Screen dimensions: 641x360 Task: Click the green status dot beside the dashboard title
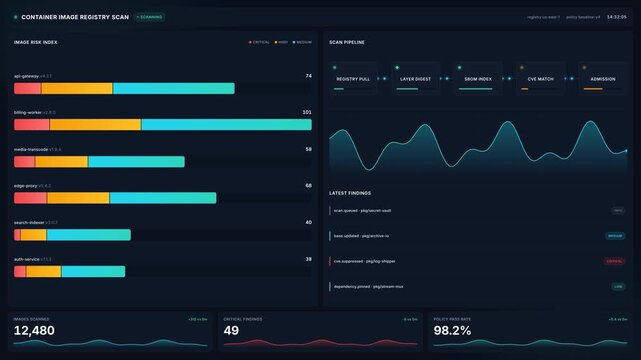(x=16, y=17)
